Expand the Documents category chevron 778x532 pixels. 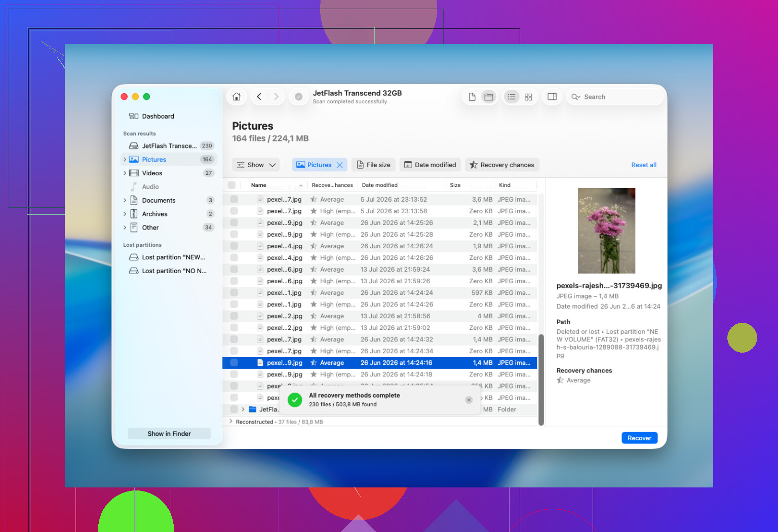pyautogui.click(x=125, y=201)
